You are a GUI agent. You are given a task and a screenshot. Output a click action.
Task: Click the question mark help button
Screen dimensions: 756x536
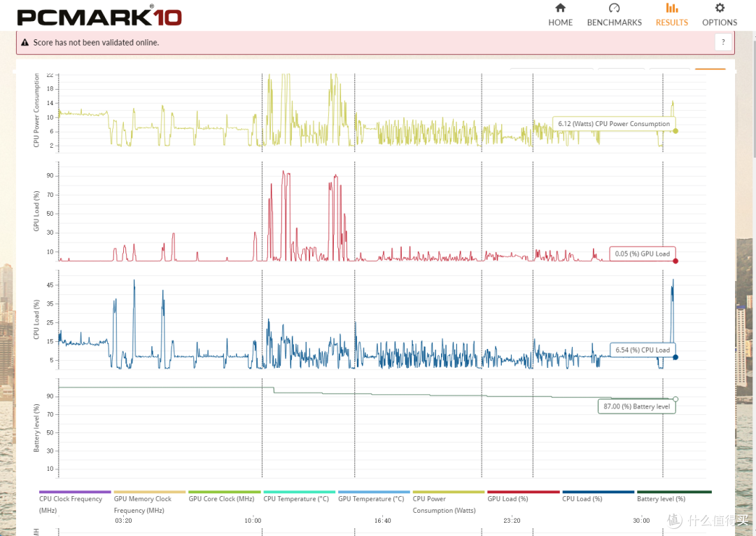723,43
